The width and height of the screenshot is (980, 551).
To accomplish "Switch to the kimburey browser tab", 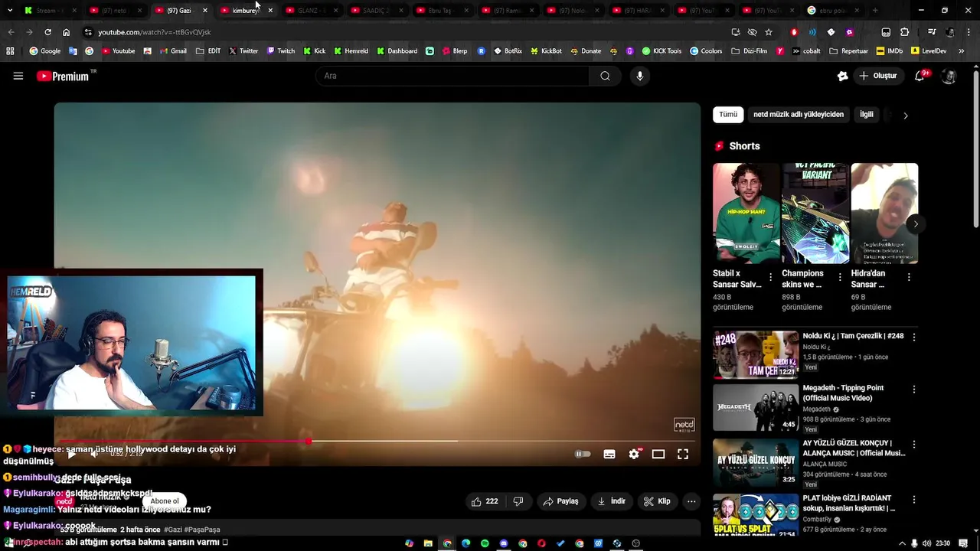I will pyautogui.click(x=246, y=11).
